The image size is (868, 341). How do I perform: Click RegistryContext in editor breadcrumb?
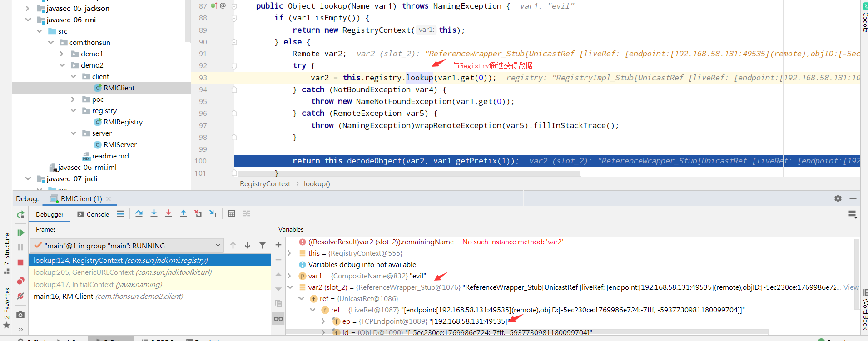(265, 184)
